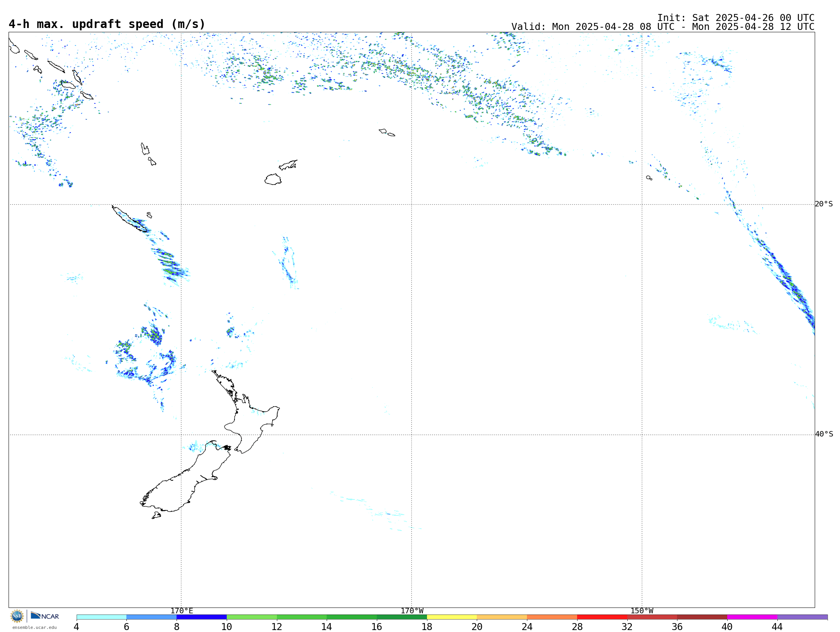Click the yellow 18–20 colorbar segment
This screenshot has width=840, height=632.
(x=452, y=617)
